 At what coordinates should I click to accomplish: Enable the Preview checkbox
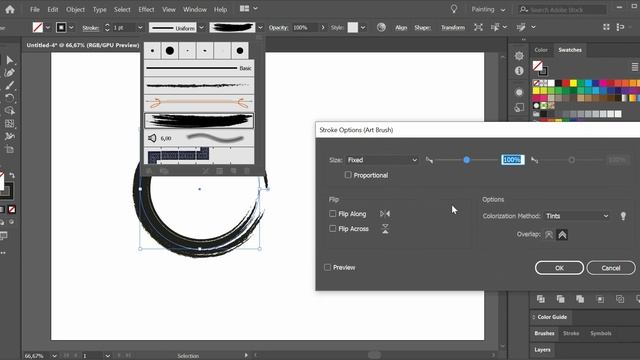327,267
